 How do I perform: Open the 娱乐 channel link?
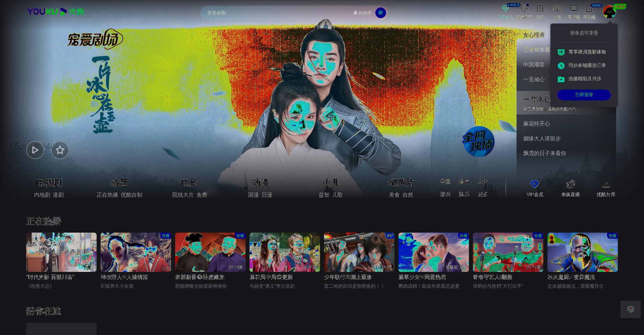[x=464, y=194]
